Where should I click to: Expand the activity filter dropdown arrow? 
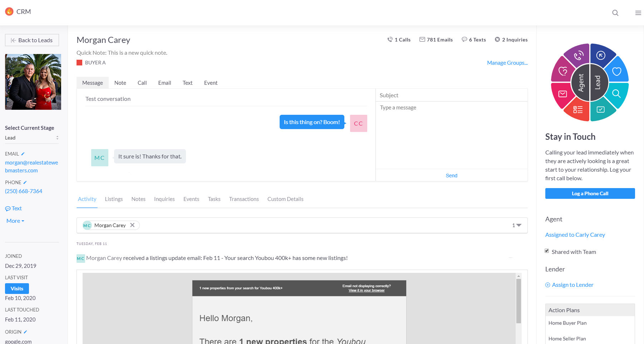pos(519,225)
